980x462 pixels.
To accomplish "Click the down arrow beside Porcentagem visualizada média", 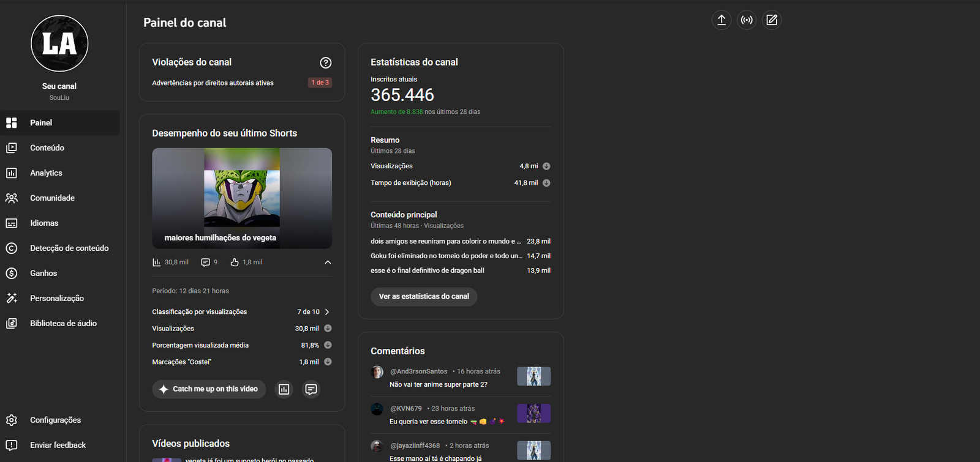I will tap(328, 345).
